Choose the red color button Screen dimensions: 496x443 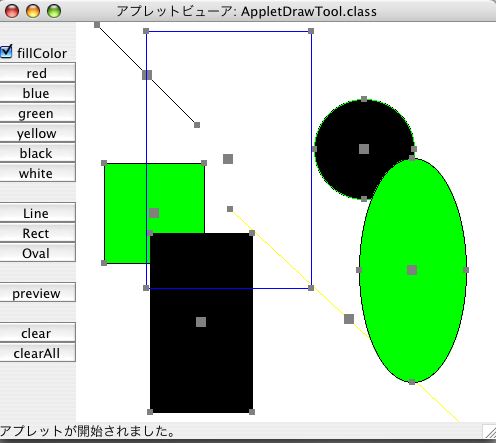click(x=37, y=72)
